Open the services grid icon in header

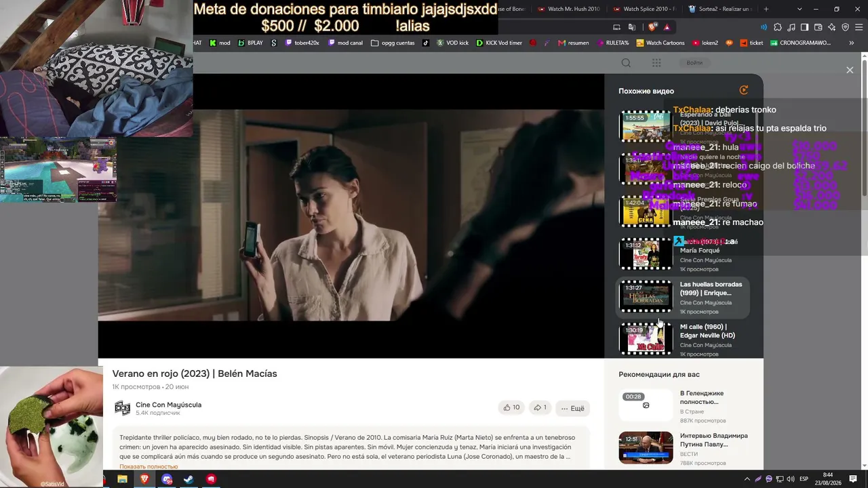(x=656, y=63)
